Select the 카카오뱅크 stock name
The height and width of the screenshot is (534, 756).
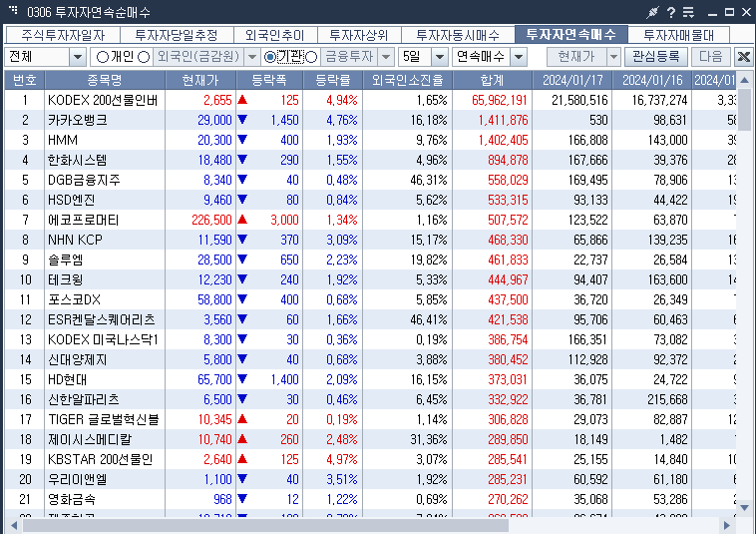(x=77, y=120)
